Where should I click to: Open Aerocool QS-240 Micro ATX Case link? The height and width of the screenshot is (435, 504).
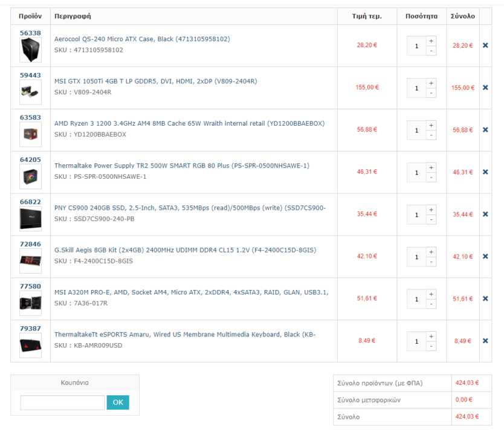click(x=142, y=39)
